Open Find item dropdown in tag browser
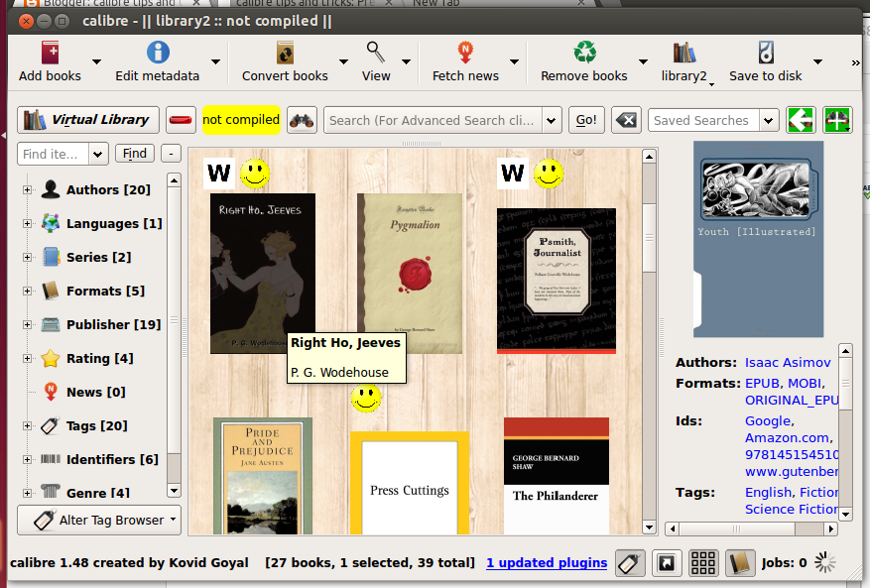The image size is (870, 588). [x=97, y=154]
